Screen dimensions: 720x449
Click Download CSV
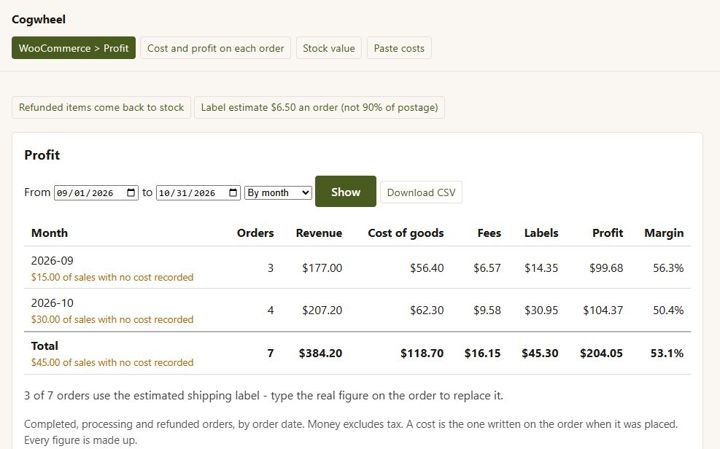421,192
